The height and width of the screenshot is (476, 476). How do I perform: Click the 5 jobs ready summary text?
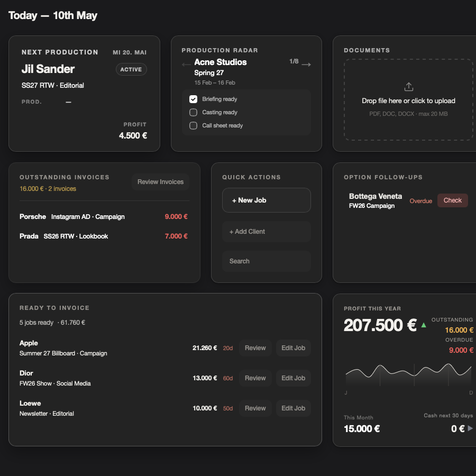click(52, 323)
